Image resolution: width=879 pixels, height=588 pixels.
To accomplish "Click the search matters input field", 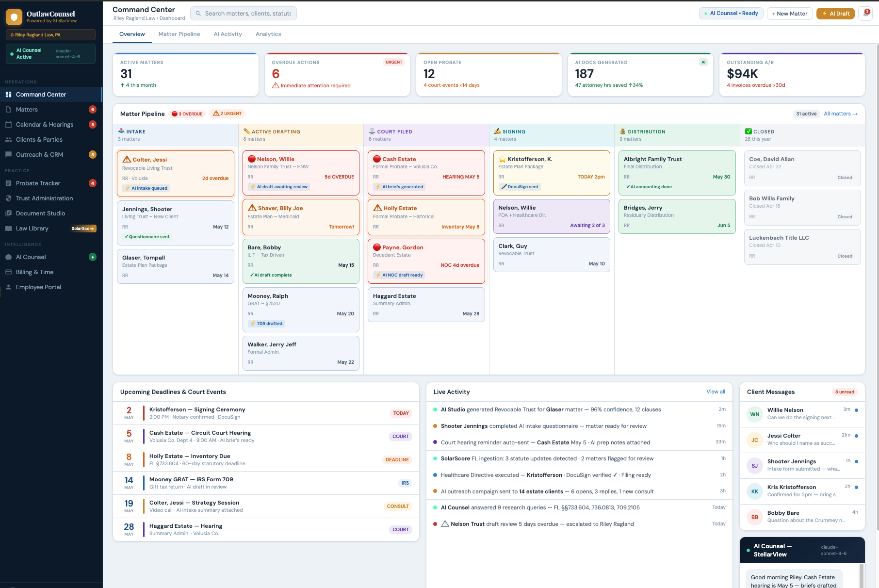I will pyautogui.click(x=247, y=14).
